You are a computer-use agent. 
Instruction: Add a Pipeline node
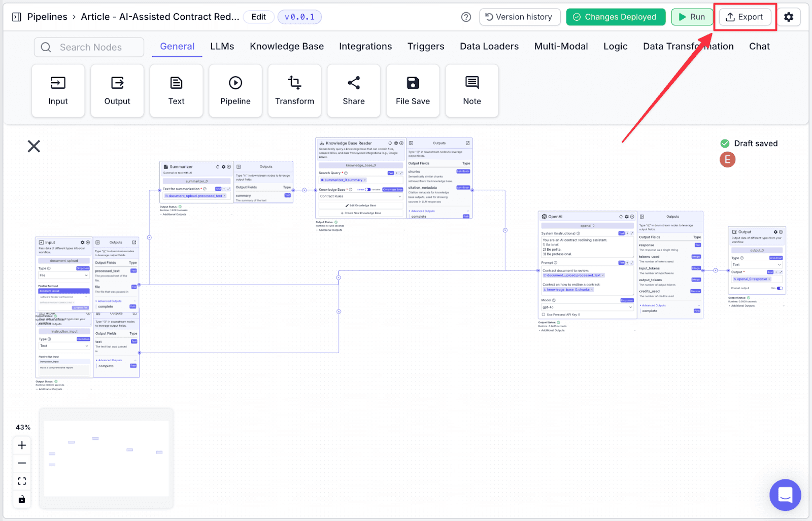point(235,91)
